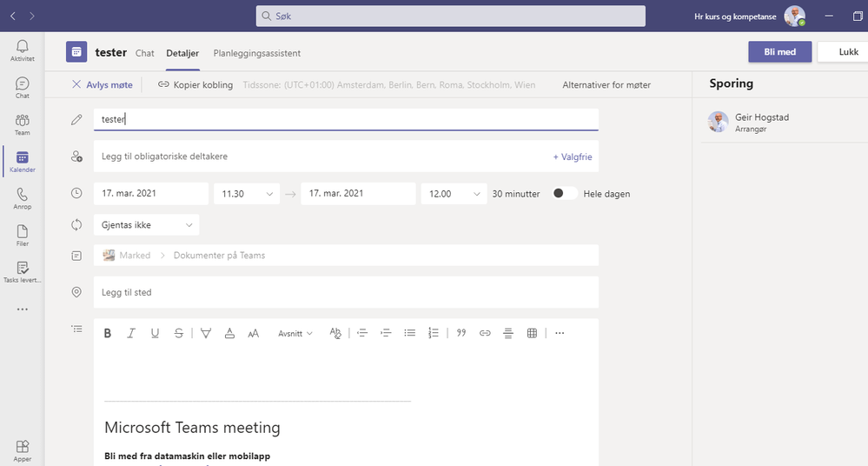This screenshot has width=868, height=466.
Task: Open the Gjentas ikke recurrence dropdown
Action: 146,225
